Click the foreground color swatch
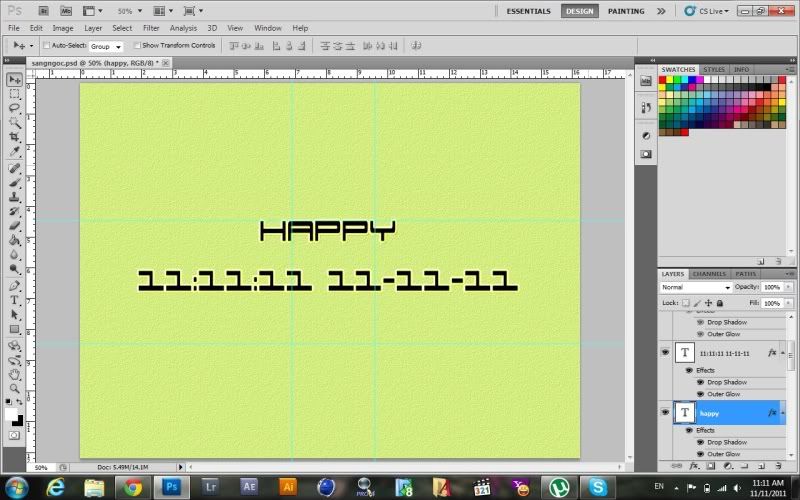800x500 pixels. click(11, 414)
